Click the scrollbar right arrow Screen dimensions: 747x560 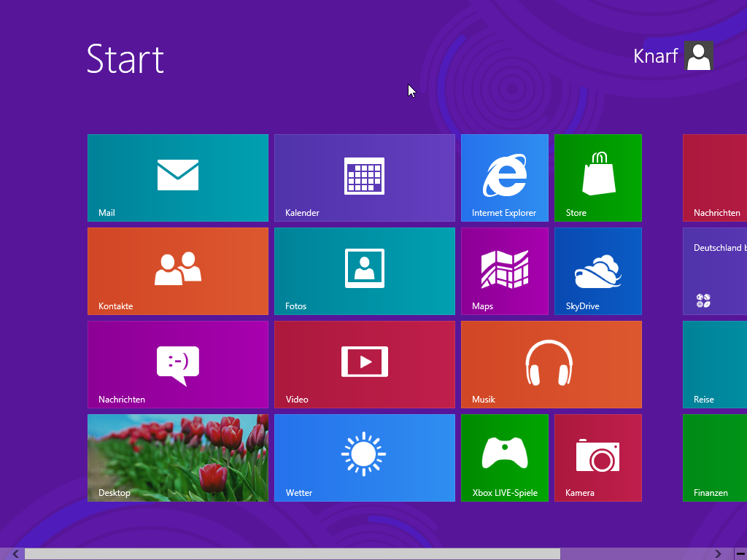point(718,554)
